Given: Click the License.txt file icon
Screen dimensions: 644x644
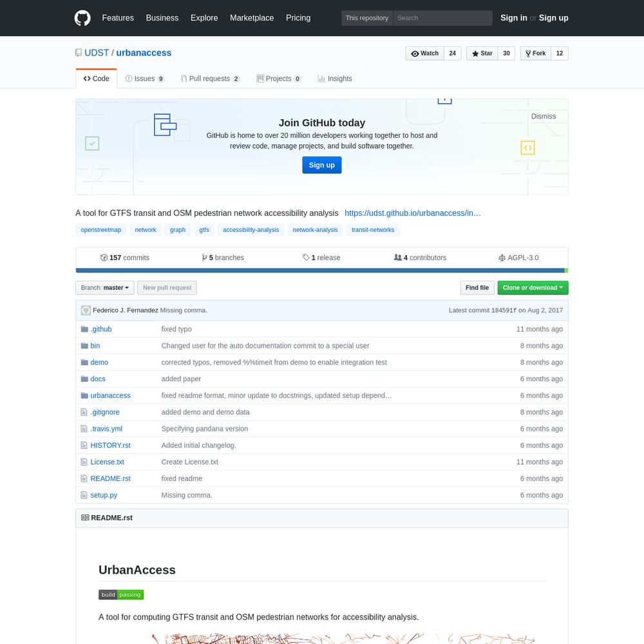Looking at the screenshot, I should 84,462.
